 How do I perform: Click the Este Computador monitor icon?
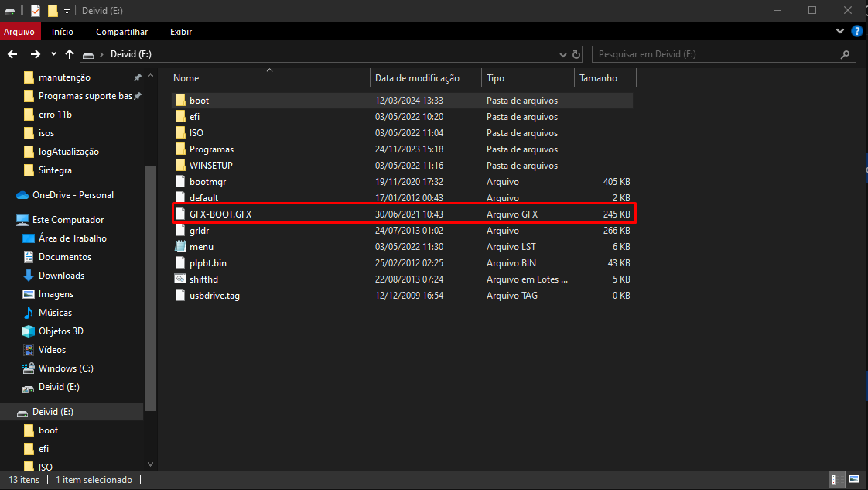(x=22, y=220)
